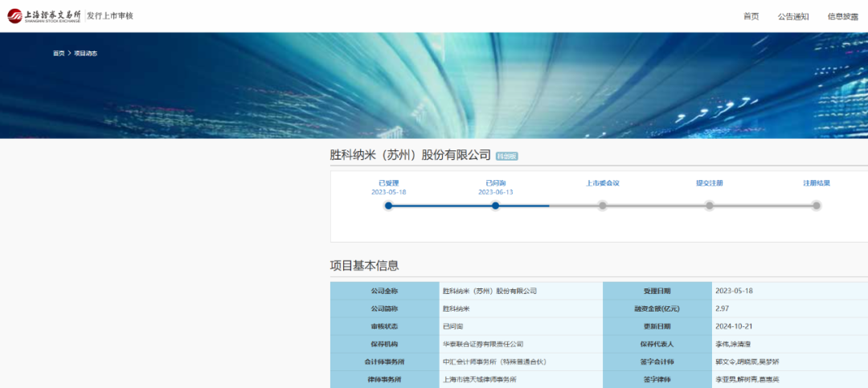Click the 上市委会议 step label
868x388 pixels.
pyautogui.click(x=602, y=183)
